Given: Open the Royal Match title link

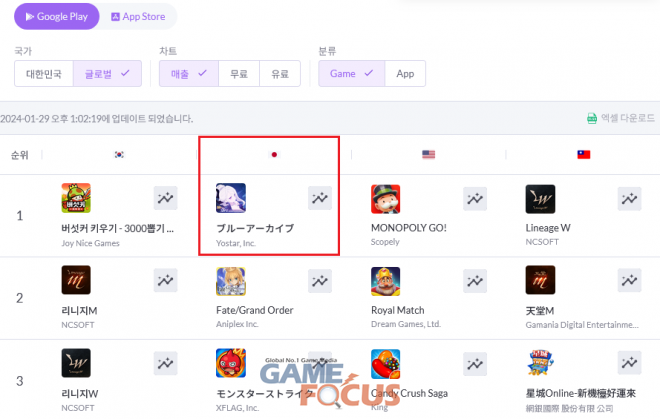Looking at the screenshot, I should [x=398, y=310].
